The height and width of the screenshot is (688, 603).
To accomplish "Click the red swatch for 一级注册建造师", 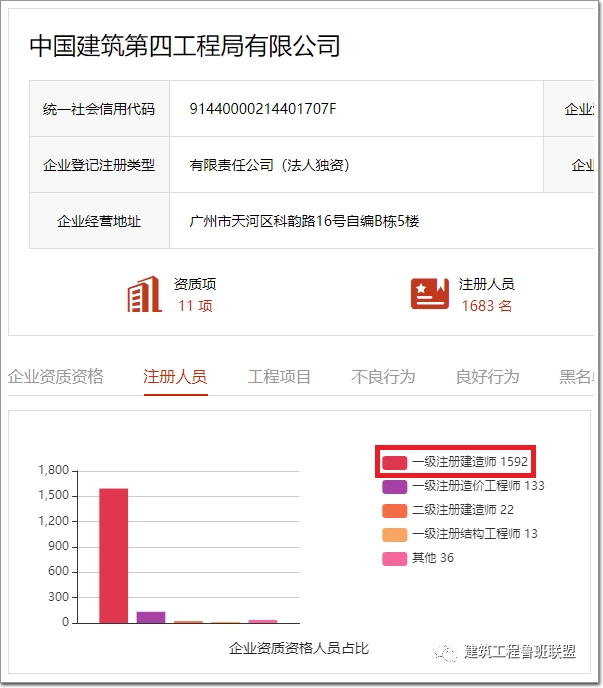I will (395, 462).
